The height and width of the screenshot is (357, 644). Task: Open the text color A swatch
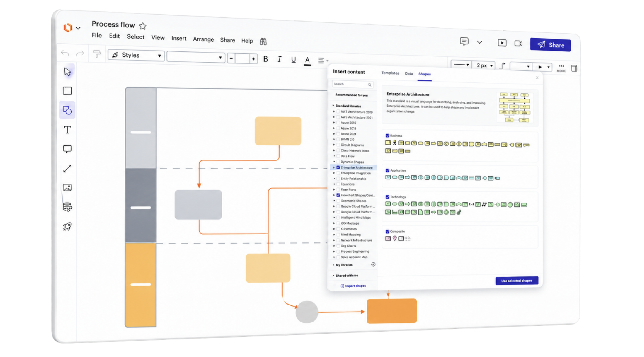coord(308,61)
